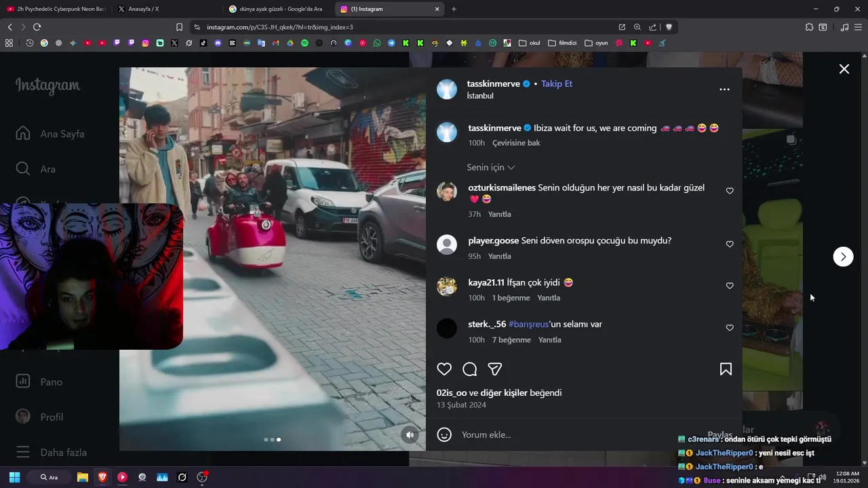Like ozturkismailenes' comment
868x488 pixels.
730,191
